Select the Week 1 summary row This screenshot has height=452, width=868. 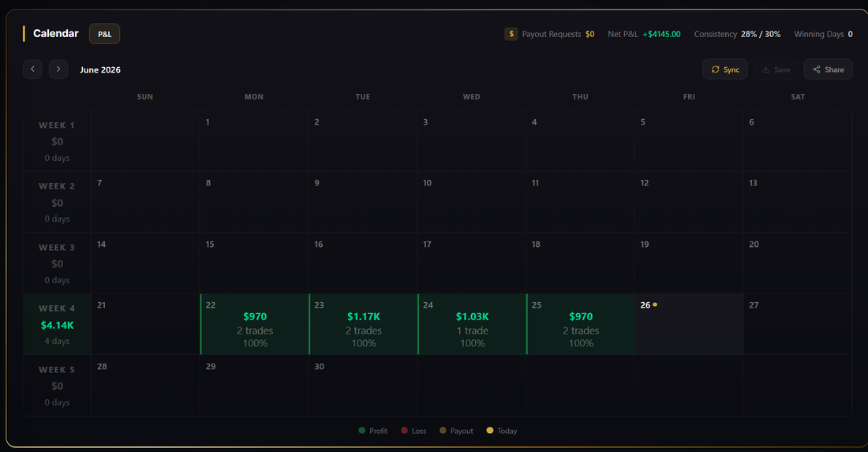pyautogui.click(x=57, y=141)
